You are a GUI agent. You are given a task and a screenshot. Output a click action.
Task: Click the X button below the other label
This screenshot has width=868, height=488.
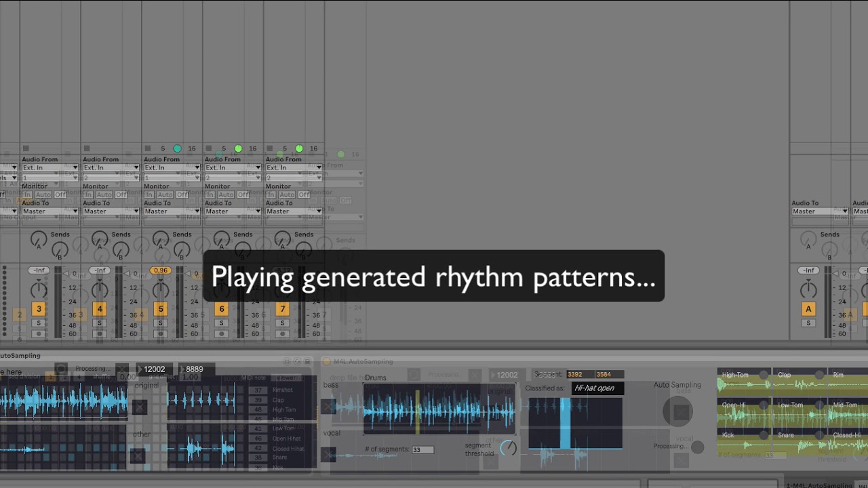pos(138,455)
